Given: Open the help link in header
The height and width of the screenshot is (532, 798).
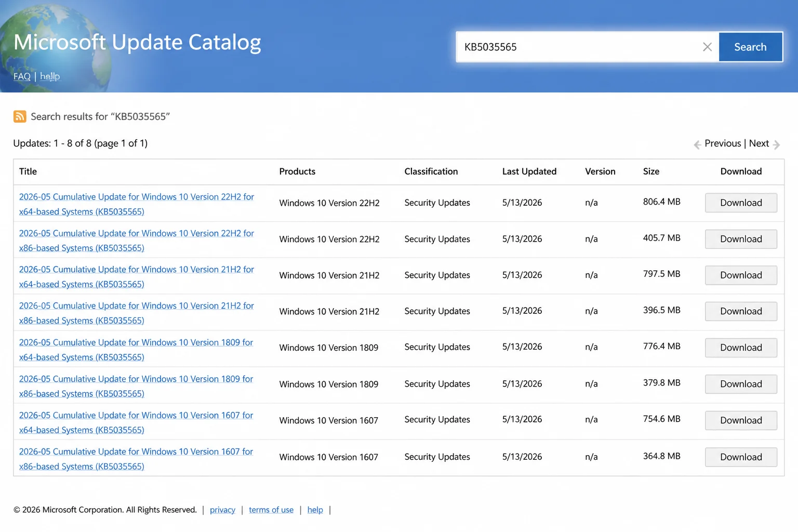Looking at the screenshot, I should tap(50, 76).
